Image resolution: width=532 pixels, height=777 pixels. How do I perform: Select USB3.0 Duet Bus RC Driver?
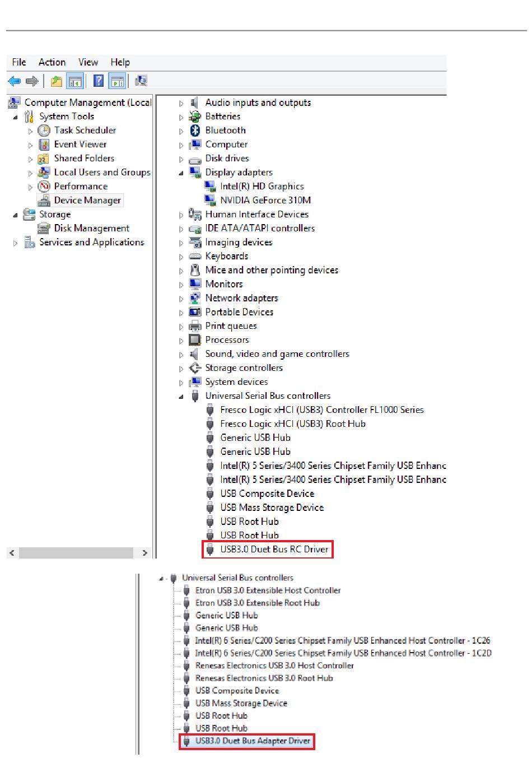274,549
